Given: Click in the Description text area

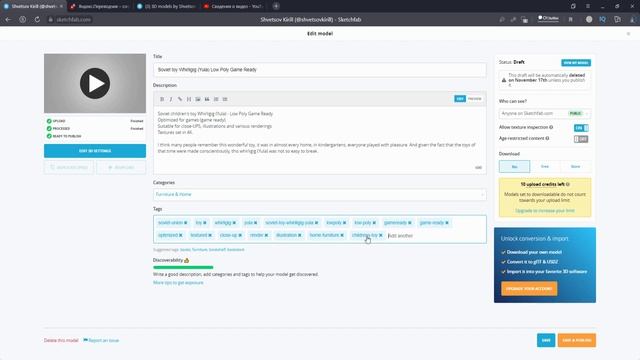Looking at the screenshot, I should point(320,139).
